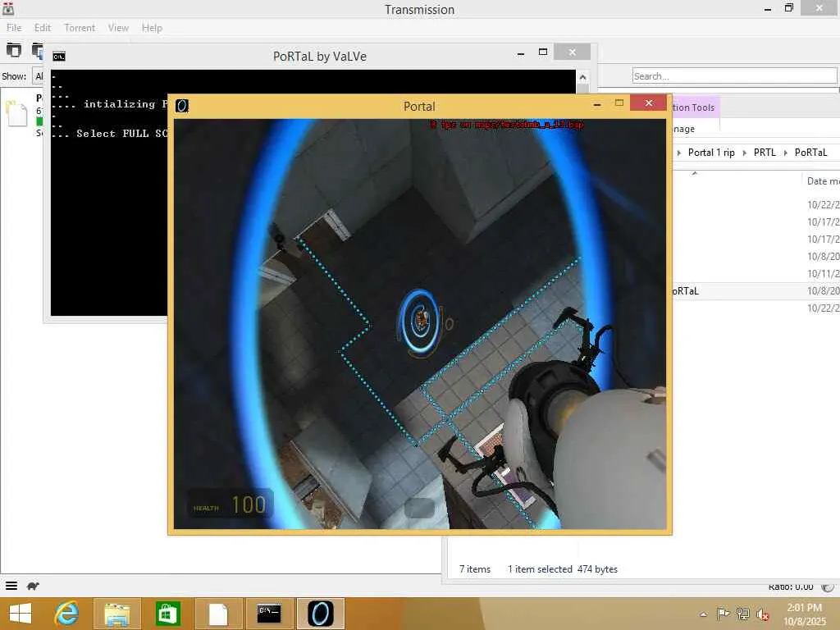This screenshot has height=630, width=840.
Task: Open the Help menu in Transmission
Action: tap(152, 28)
